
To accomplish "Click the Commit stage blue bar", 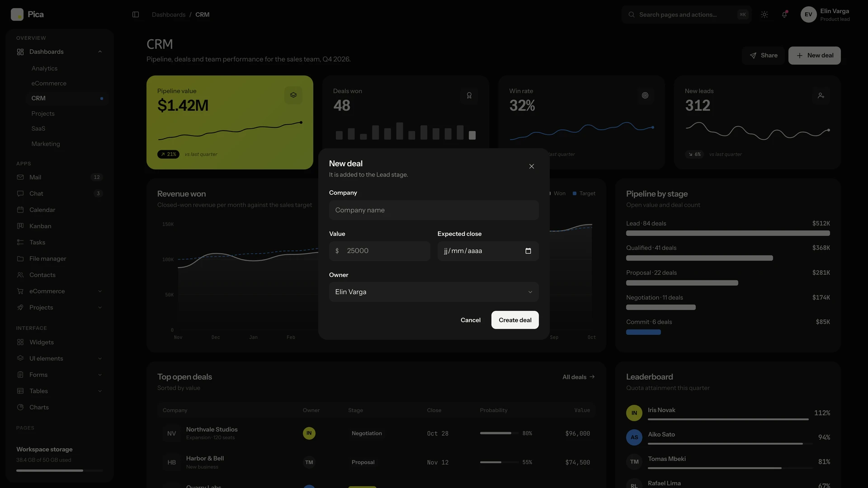I will [x=643, y=332].
